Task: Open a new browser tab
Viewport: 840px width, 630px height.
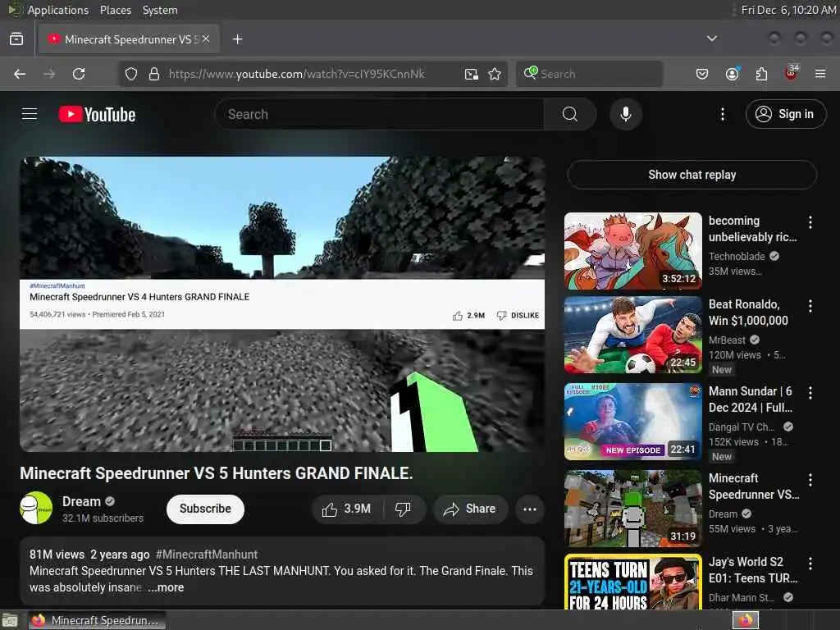Action: [x=237, y=39]
